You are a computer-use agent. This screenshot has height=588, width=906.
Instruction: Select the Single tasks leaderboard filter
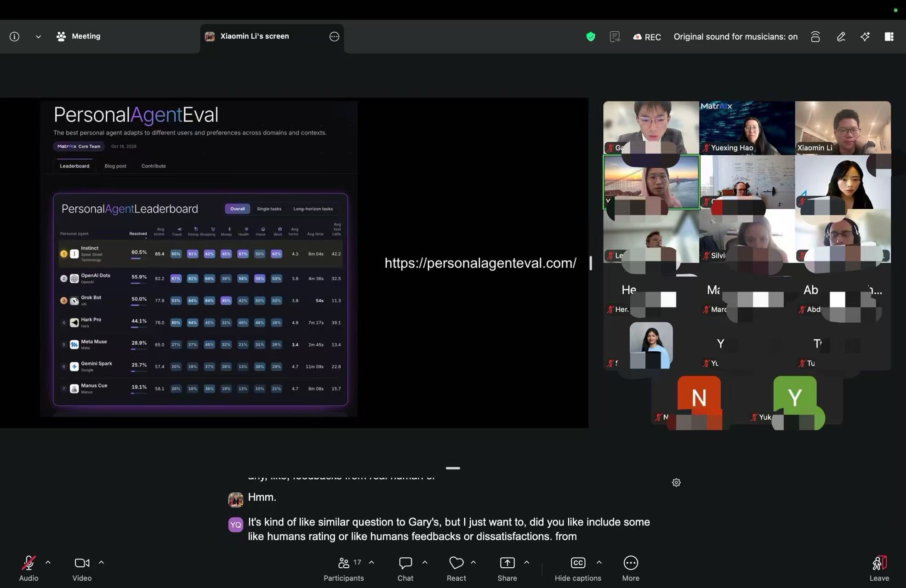tap(269, 209)
